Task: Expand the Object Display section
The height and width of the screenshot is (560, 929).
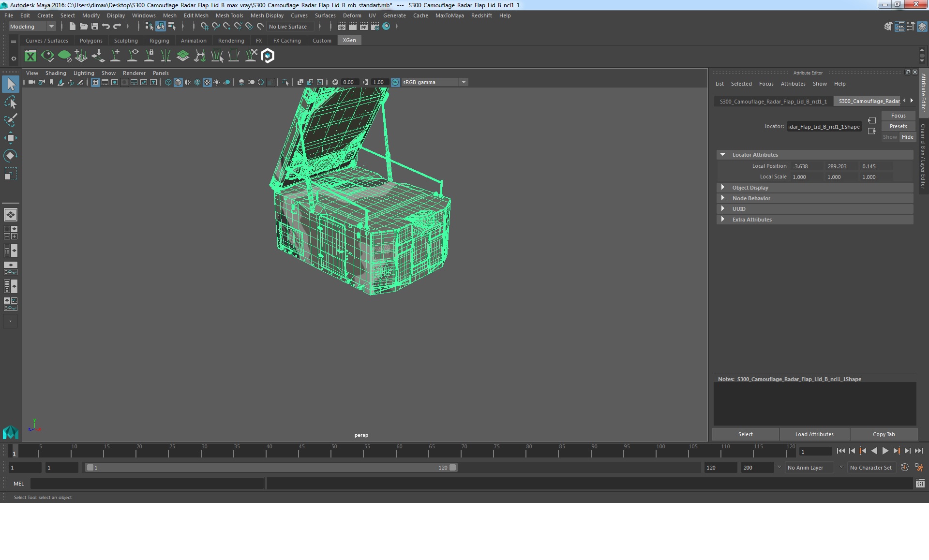Action: (815, 188)
